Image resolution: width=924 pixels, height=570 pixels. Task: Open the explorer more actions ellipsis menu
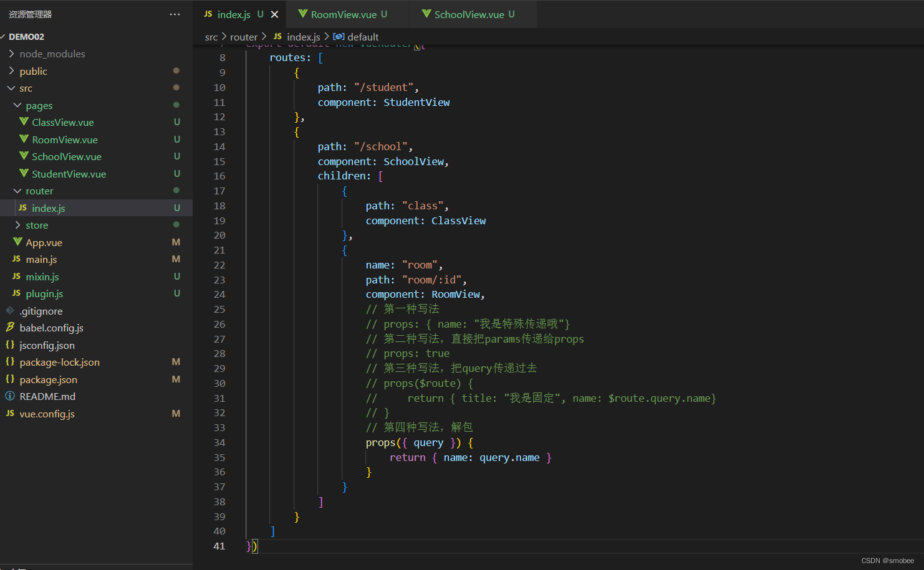coord(175,14)
